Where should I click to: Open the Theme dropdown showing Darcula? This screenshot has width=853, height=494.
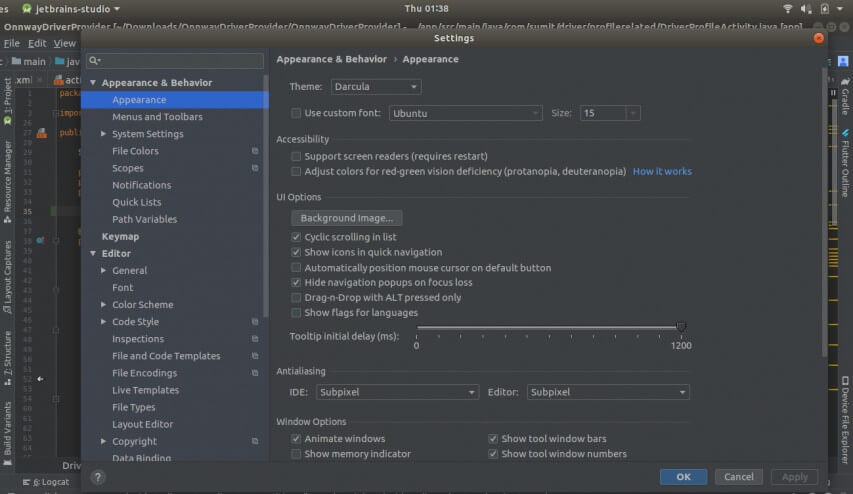point(375,87)
